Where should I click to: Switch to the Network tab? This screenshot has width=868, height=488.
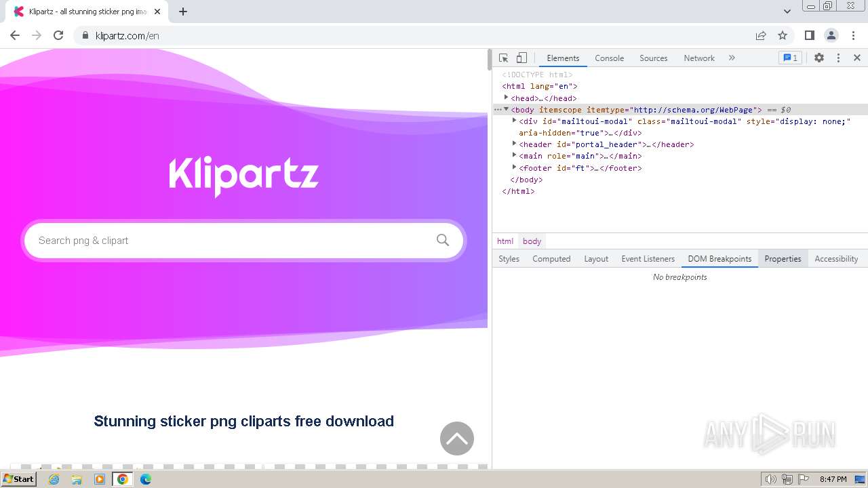[x=699, y=58]
